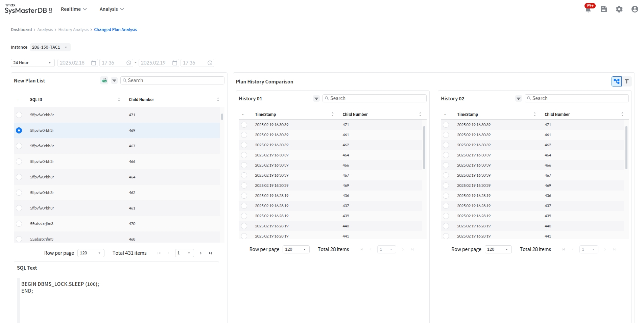
Task: Go to next page in New Plan List
Action: pos(201,253)
